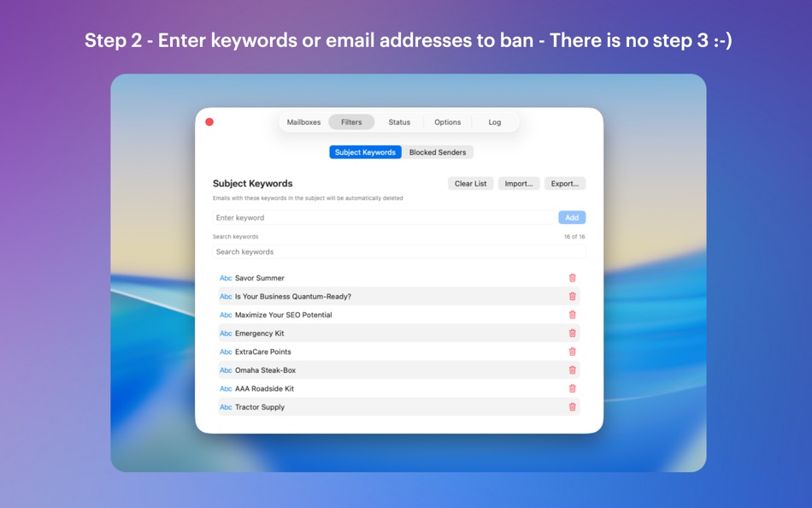Switch to the Status tab
The width and height of the screenshot is (812, 508).
click(x=399, y=121)
